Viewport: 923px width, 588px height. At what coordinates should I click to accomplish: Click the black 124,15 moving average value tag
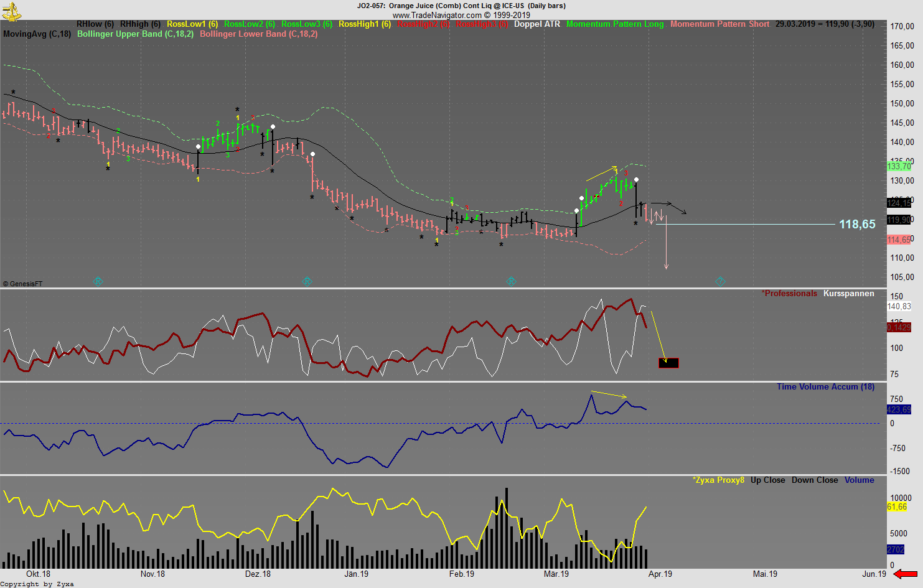click(x=899, y=203)
